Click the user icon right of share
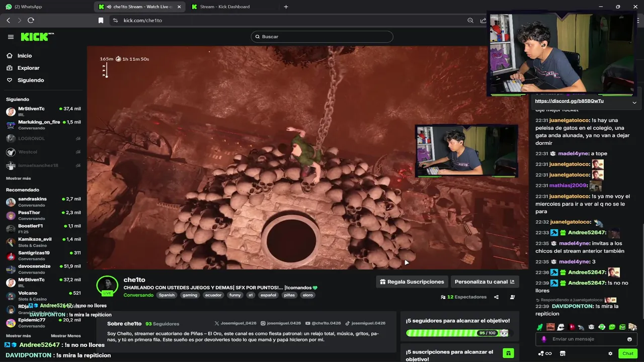 [512, 297]
